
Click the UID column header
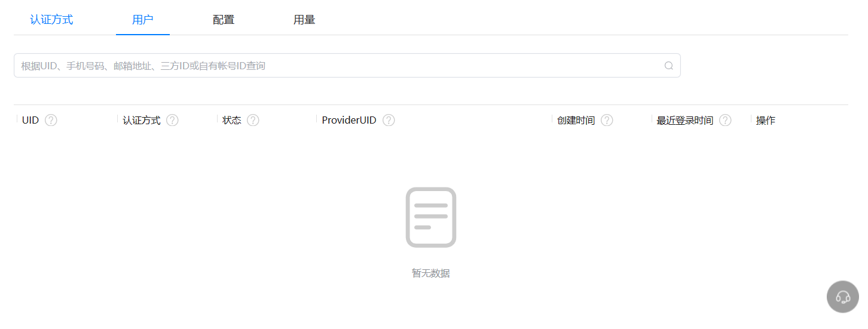point(30,120)
